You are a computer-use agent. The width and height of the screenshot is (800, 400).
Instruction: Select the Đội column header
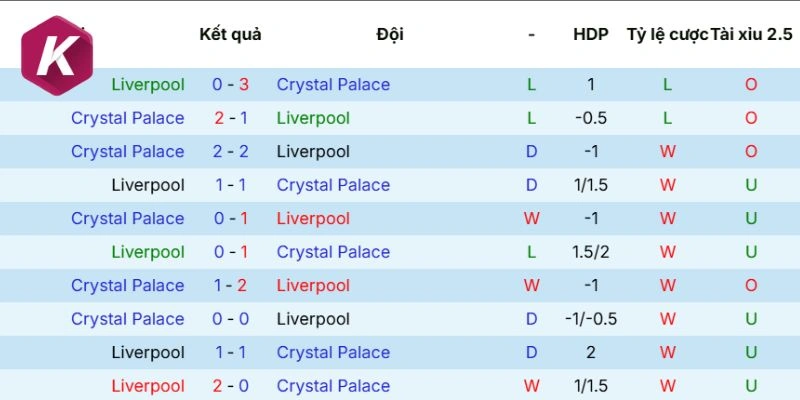[x=390, y=34]
